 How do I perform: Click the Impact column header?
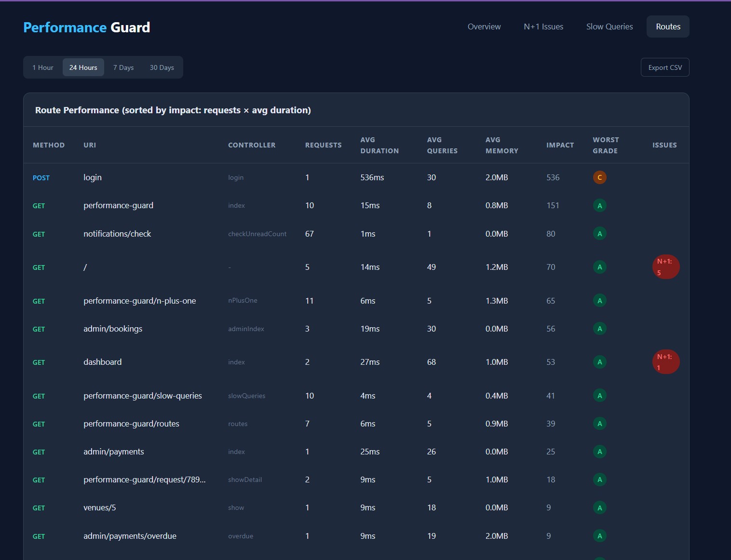pos(560,145)
